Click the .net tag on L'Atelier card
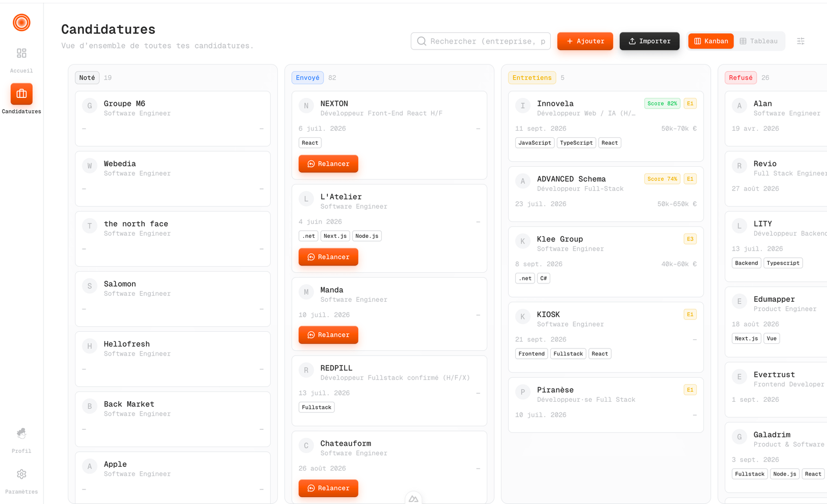Image resolution: width=827 pixels, height=504 pixels. (309, 236)
